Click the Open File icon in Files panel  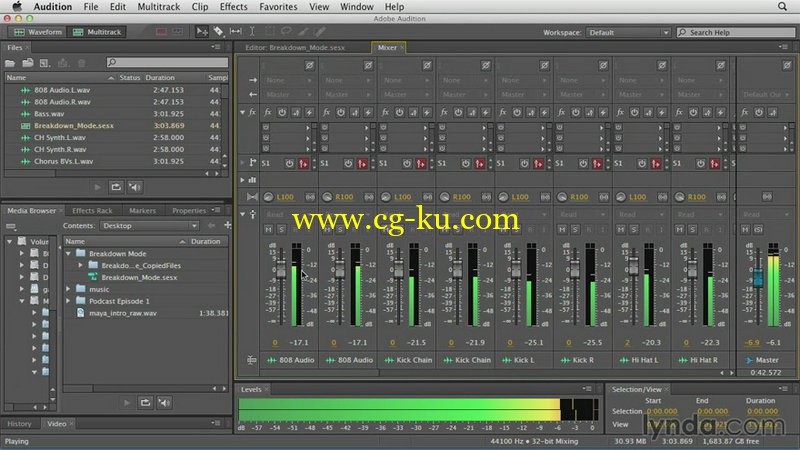(x=10, y=63)
